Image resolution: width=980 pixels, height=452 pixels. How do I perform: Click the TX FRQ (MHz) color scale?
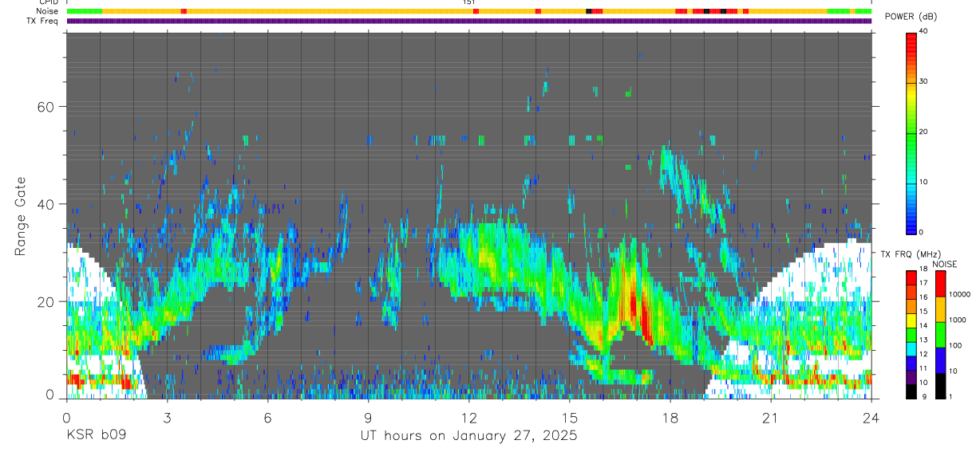pyautogui.click(x=911, y=335)
